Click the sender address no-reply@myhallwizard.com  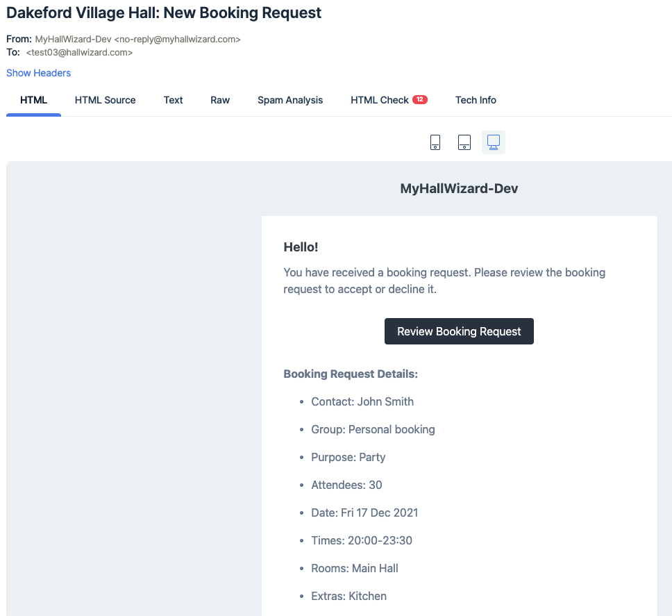(x=177, y=40)
